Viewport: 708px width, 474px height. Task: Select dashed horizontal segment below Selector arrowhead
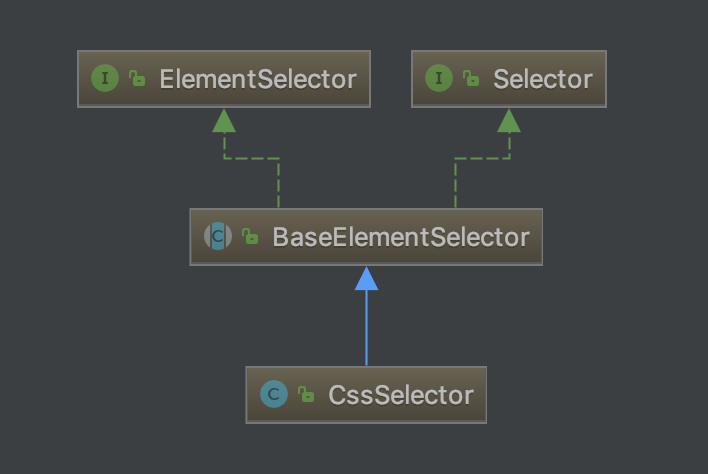(x=482, y=157)
